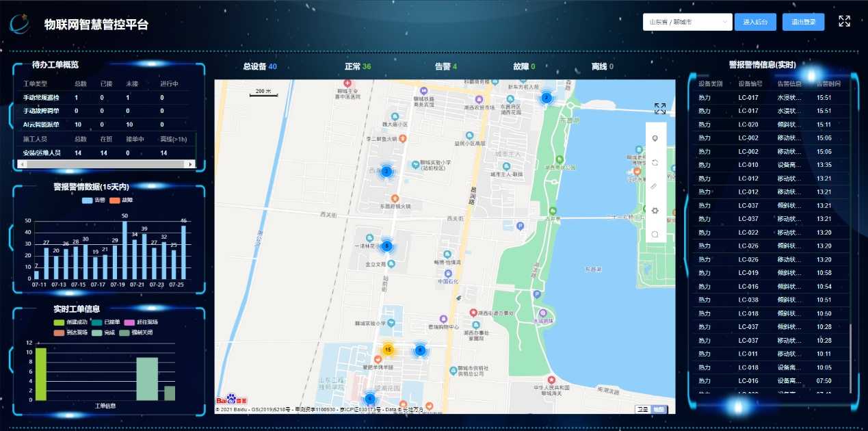Click left arrow of work order table scrollbar
This screenshot has width=868, height=431.
pyautogui.click(x=21, y=164)
